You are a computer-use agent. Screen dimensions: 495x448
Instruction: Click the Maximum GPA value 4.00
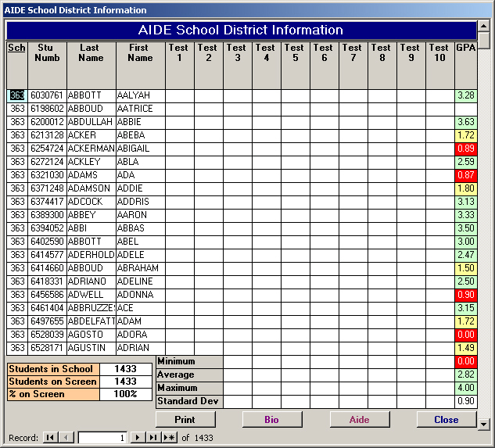click(465, 388)
